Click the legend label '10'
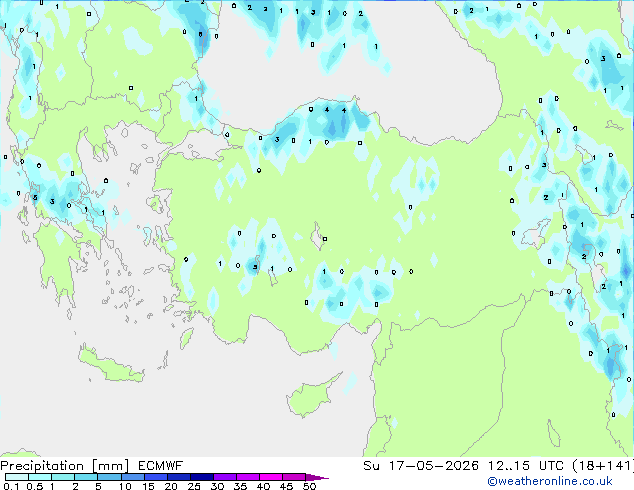 coord(125,486)
